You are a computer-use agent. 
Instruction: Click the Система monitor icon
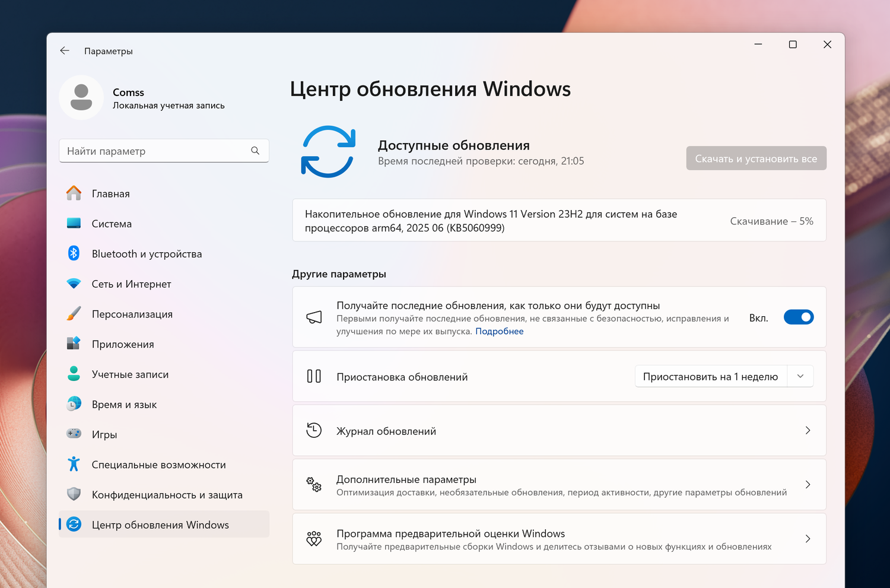[74, 224]
